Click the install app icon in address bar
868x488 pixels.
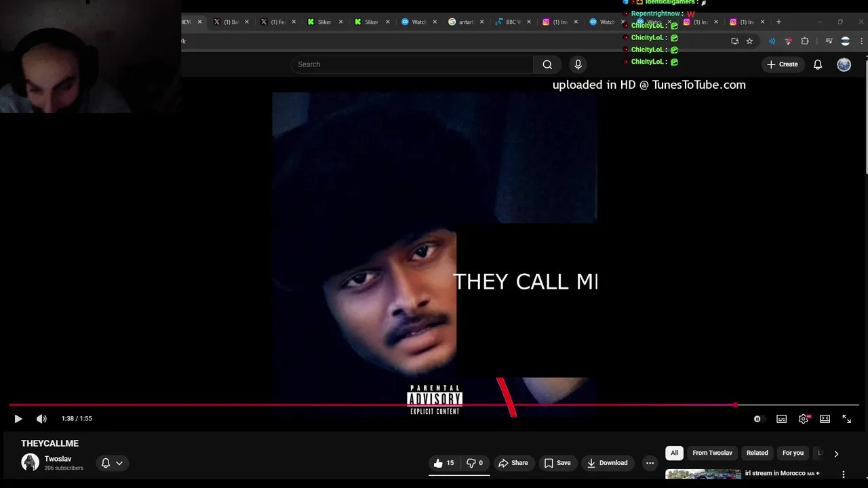(734, 41)
